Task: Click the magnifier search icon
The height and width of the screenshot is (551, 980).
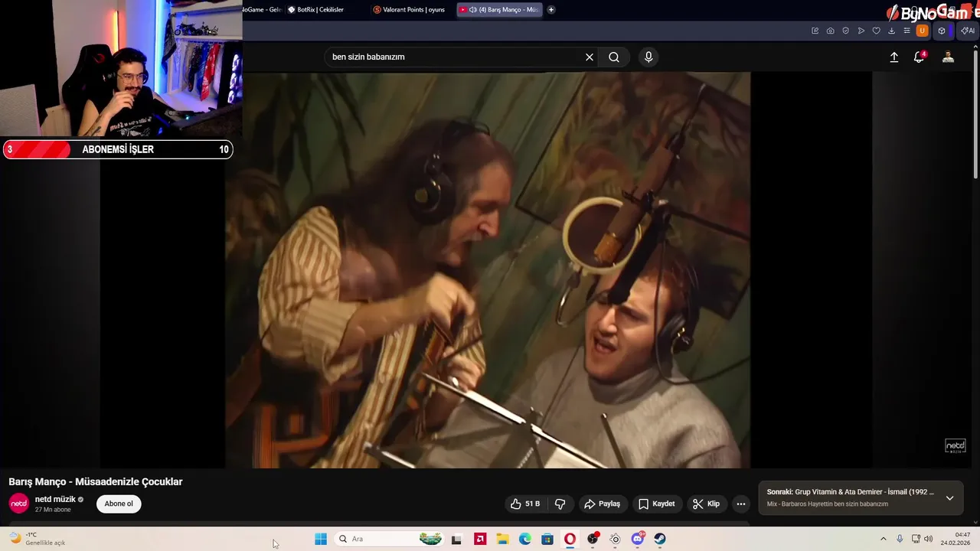Action: [x=614, y=57]
